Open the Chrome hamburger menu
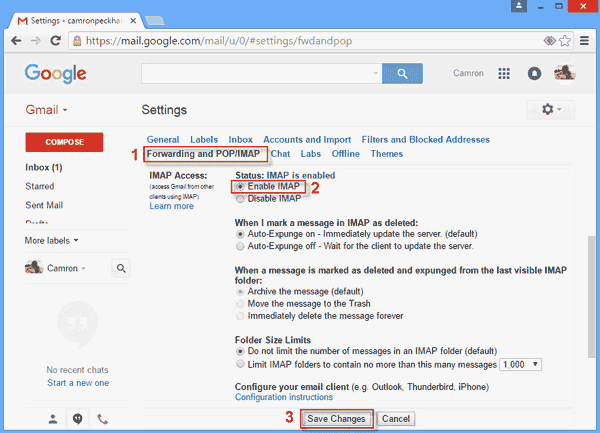Image resolution: width=600 pixels, height=433 pixels. [584, 41]
